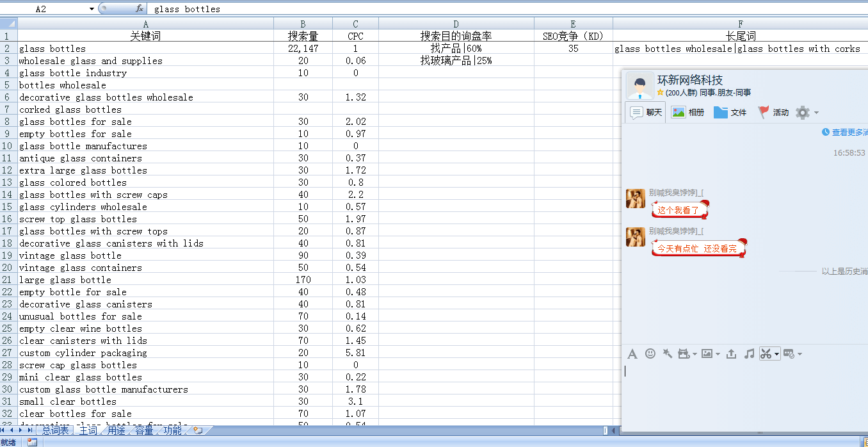Expand the arrow next to settings gear
This screenshot has height=447, width=868.
(816, 113)
